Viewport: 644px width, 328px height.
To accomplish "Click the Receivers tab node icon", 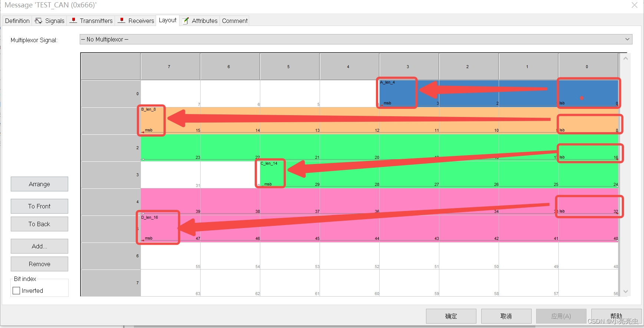I will click(121, 20).
